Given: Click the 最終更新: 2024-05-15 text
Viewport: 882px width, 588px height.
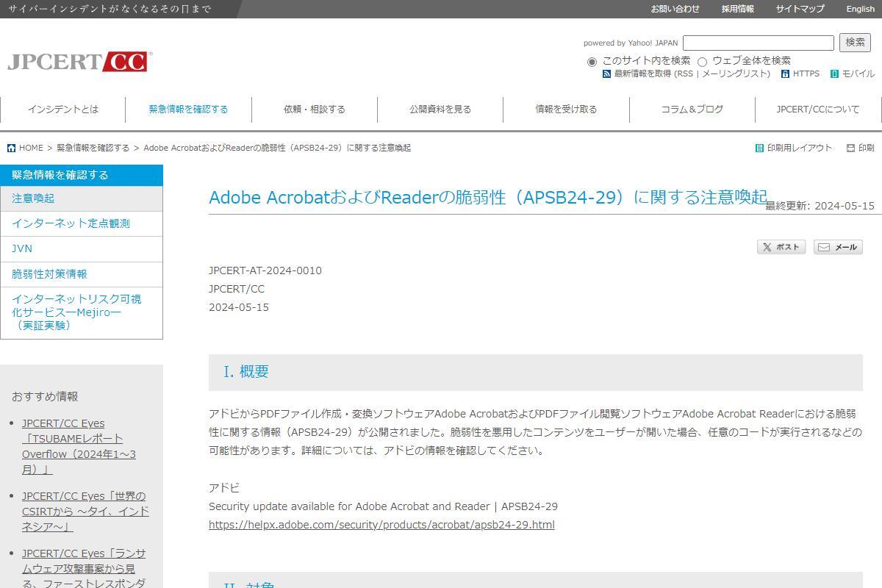Looking at the screenshot, I should [x=820, y=206].
